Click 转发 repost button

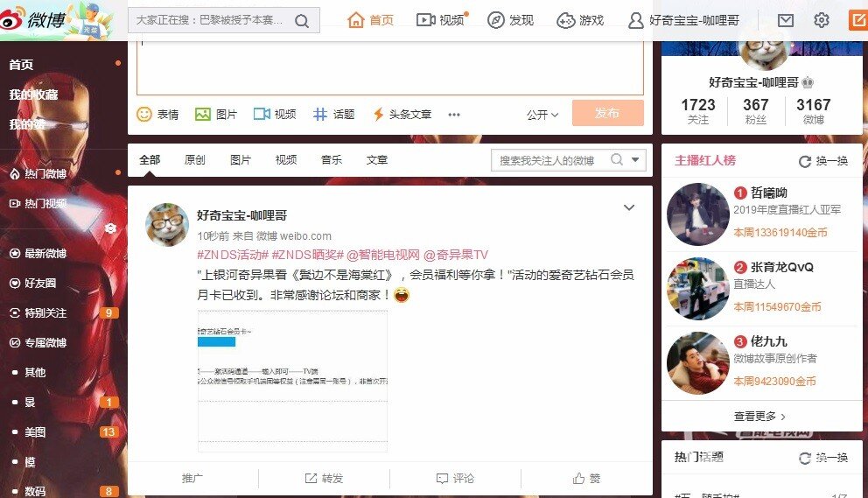[324, 478]
